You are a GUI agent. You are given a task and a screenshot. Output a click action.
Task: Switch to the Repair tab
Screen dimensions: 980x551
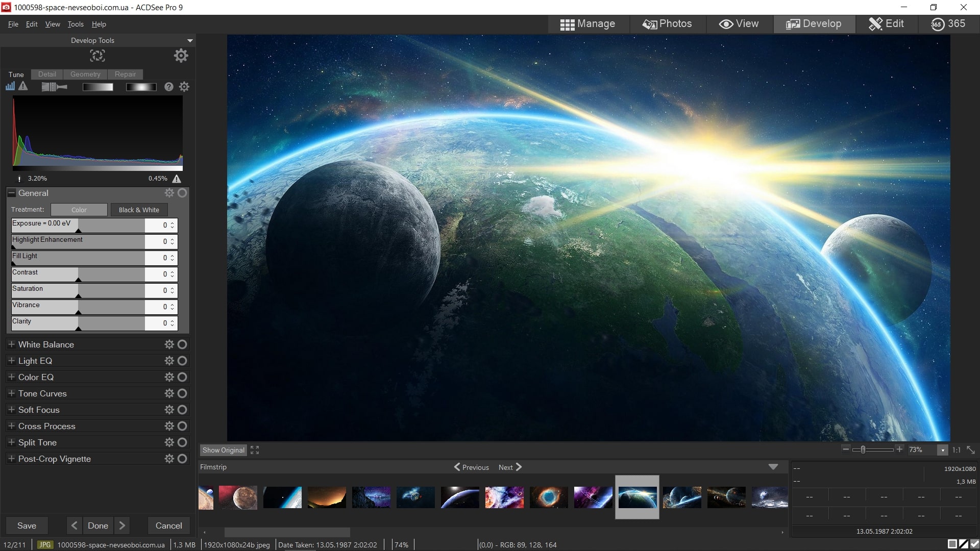[x=125, y=74]
